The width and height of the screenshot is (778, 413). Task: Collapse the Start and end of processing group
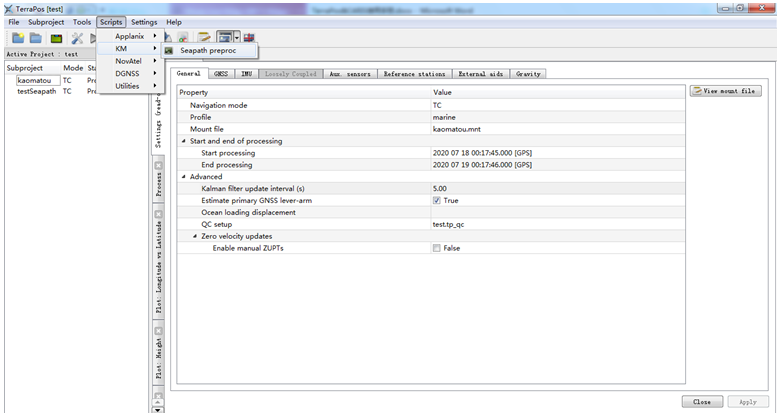[184, 141]
